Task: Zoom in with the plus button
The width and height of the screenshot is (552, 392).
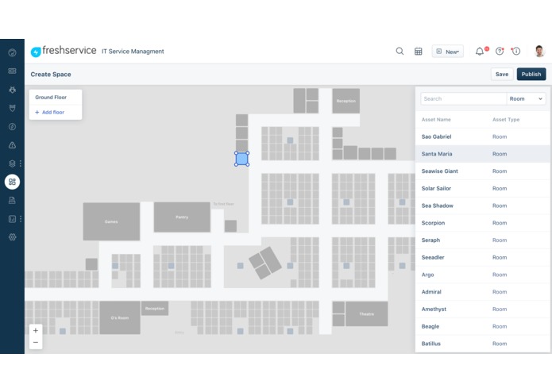Action: click(x=36, y=330)
